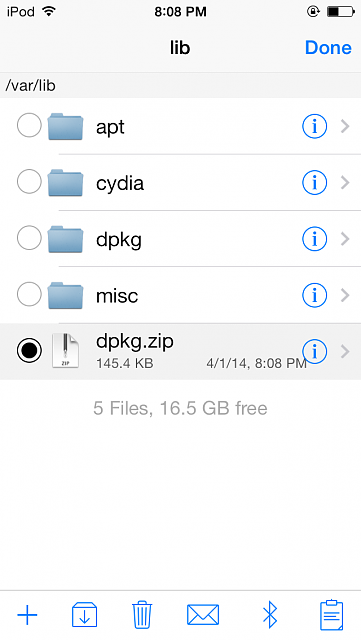
Task: Tap the plus icon to add new item
Action: (x=27, y=615)
